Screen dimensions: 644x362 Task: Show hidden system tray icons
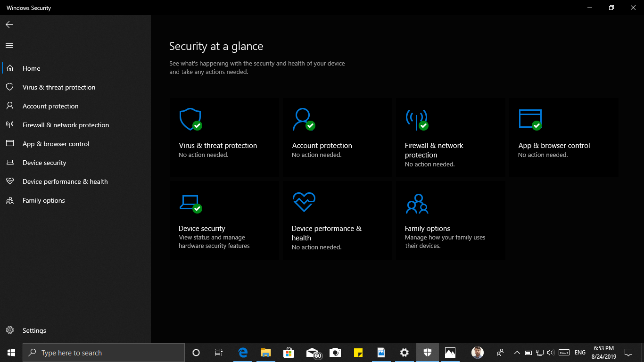pos(517,353)
